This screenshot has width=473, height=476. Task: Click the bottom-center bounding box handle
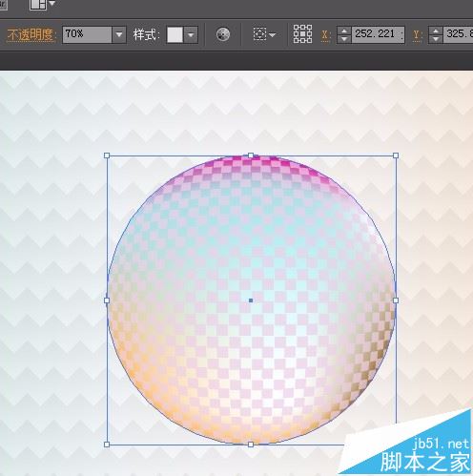(251, 445)
